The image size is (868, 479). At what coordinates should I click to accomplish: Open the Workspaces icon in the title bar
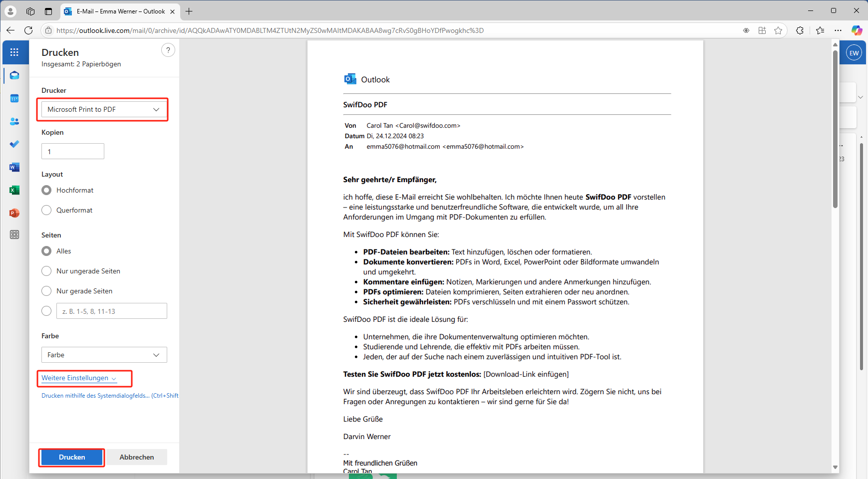30,11
